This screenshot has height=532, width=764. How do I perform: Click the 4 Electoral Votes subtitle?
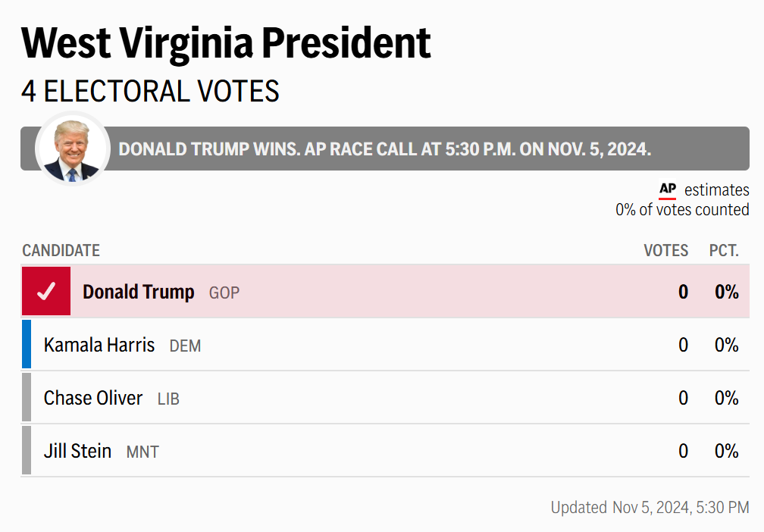tap(150, 92)
